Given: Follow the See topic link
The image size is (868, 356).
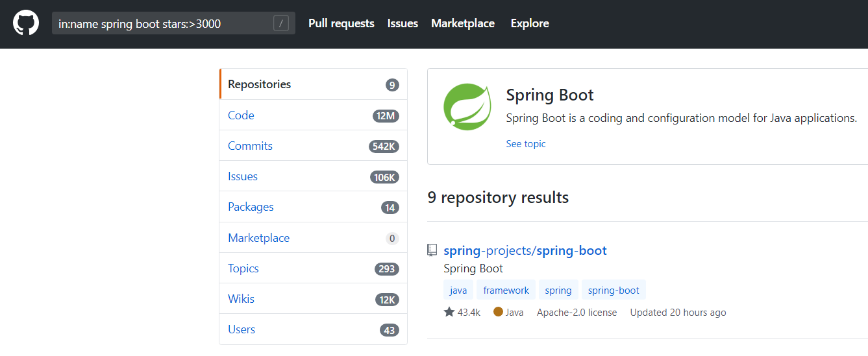Looking at the screenshot, I should [x=526, y=144].
